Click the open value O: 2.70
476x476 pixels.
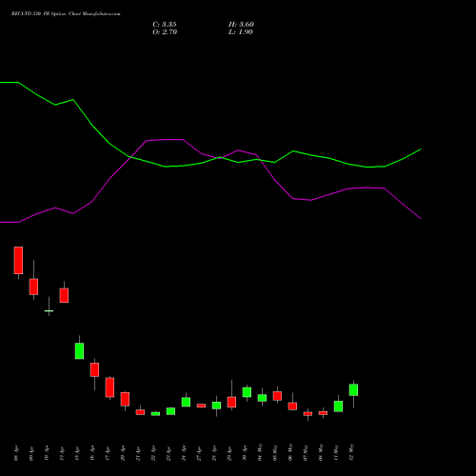[x=165, y=32]
